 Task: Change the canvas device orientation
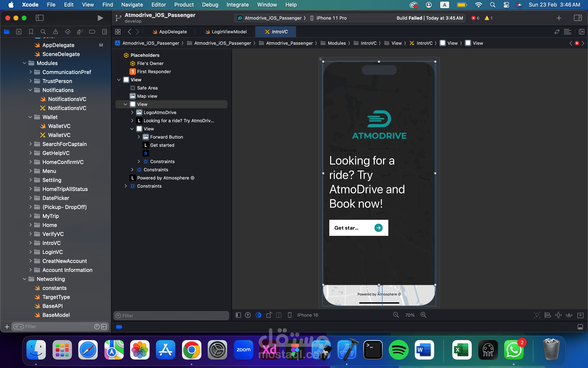pyautogui.click(x=269, y=315)
